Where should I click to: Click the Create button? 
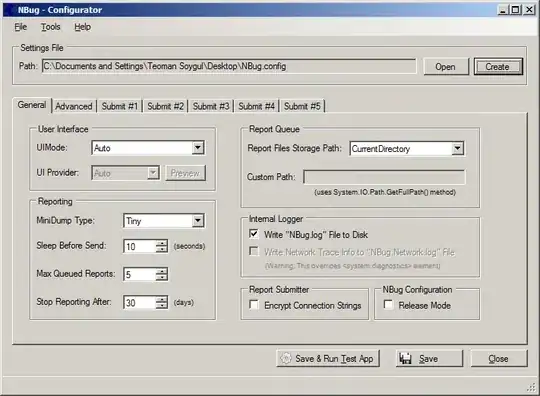click(x=498, y=66)
